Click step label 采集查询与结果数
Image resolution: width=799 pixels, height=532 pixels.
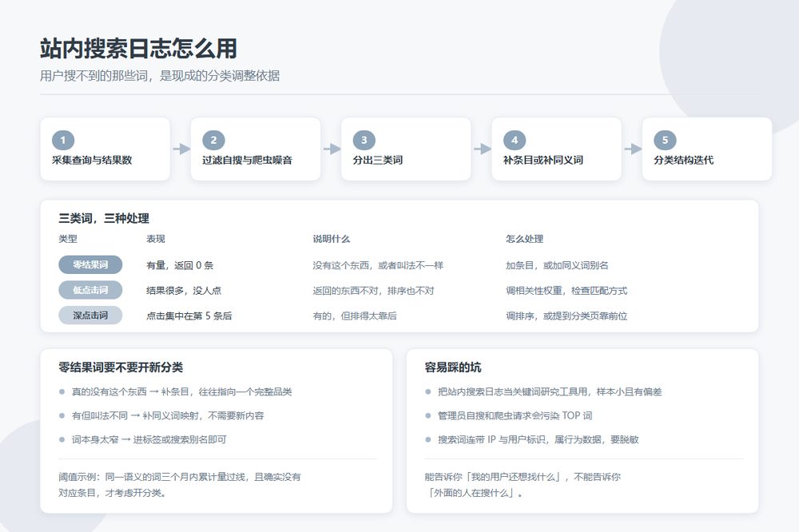[x=92, y=160]
